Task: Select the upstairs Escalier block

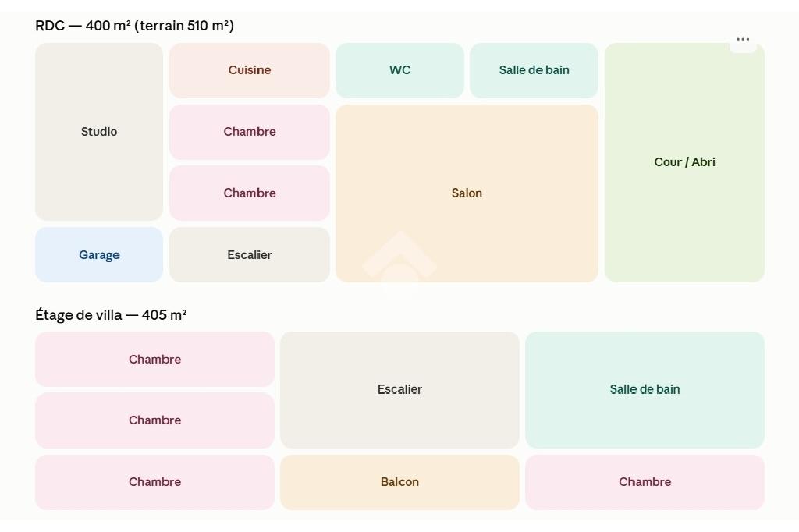Action: coord(399,390)
